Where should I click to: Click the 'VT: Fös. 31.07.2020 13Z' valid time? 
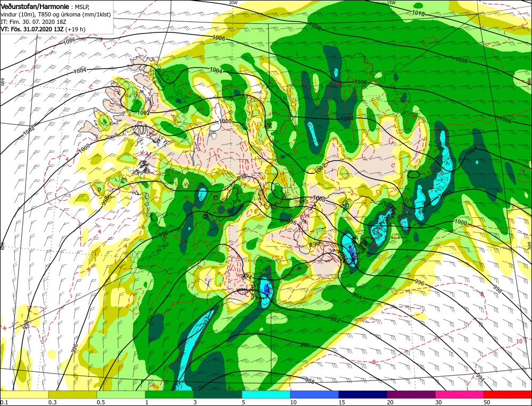32,29
